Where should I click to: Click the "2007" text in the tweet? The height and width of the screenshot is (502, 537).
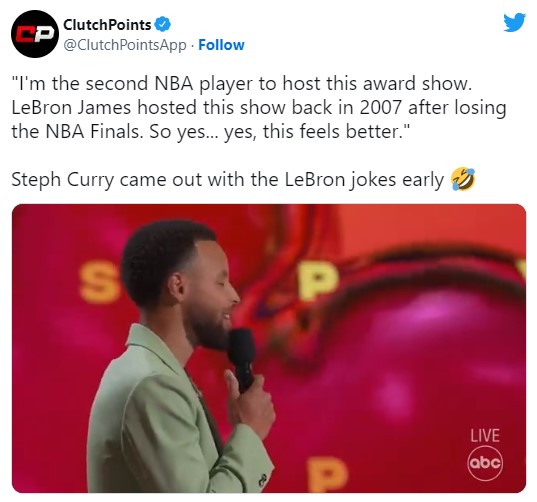click(380, 107)
